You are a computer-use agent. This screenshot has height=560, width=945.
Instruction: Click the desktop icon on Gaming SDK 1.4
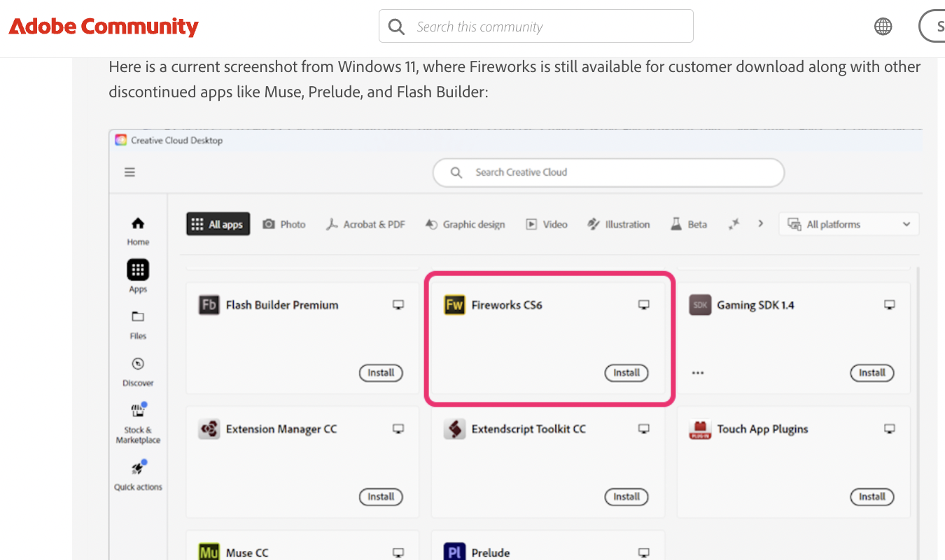pyautogui.click(x=890, y=305)
